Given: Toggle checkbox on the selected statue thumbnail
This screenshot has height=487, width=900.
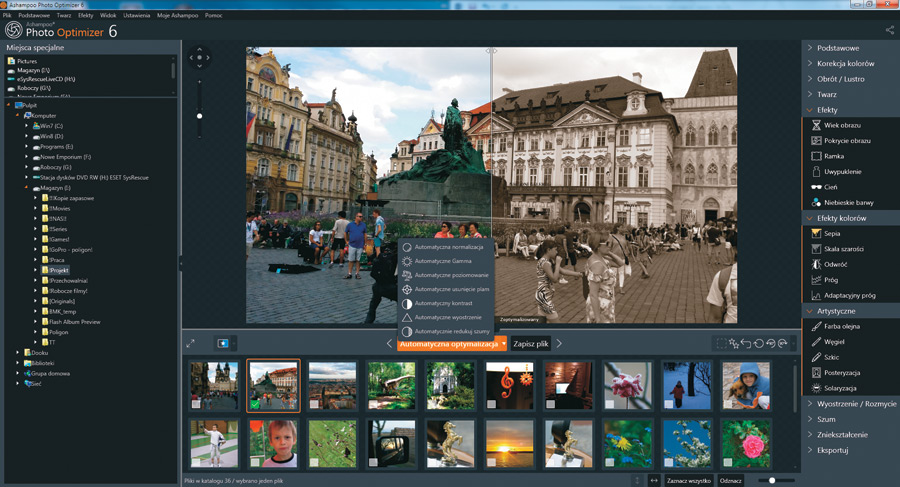Looking at the screenshot, I should click(255, 404).
